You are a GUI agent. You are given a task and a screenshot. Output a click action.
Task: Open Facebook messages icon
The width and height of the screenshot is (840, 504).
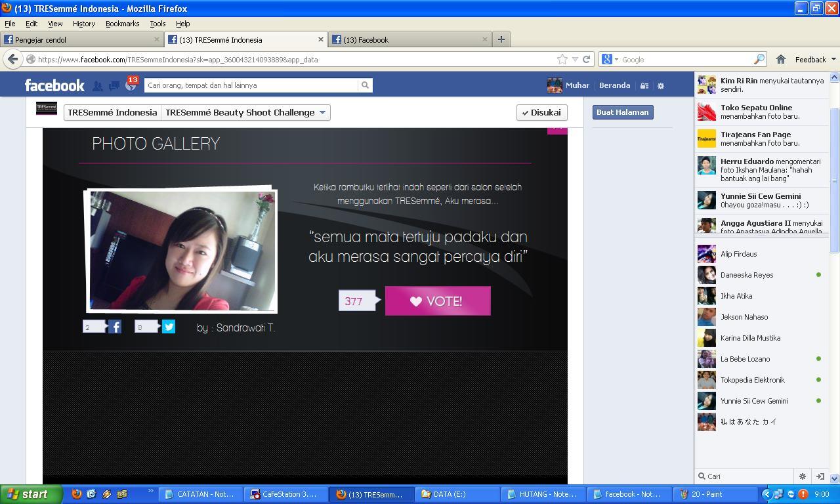tap(114, 85)
